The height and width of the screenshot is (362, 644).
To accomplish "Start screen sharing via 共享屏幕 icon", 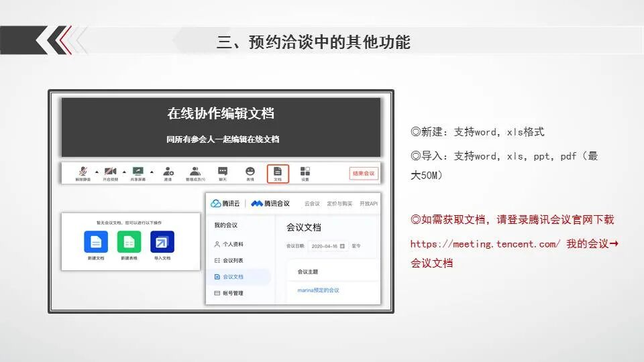I will click(x=138, y=171).
